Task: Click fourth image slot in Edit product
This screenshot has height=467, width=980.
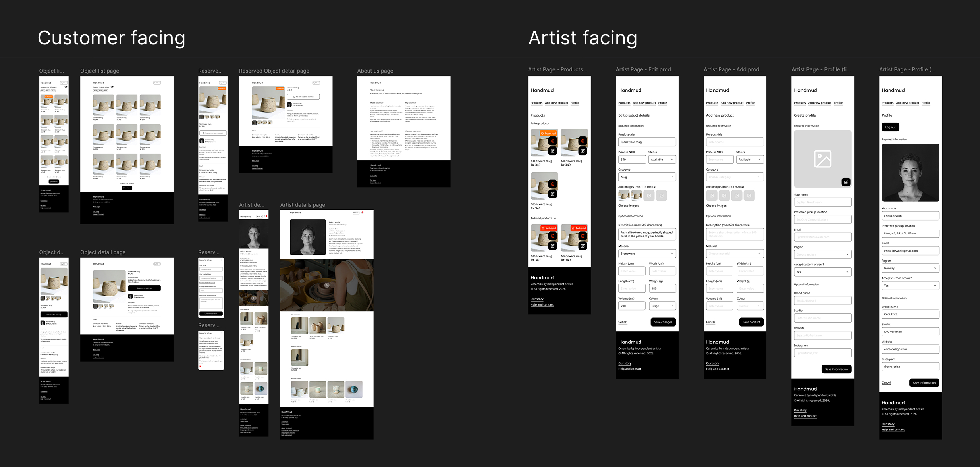Action: [662, 196]
